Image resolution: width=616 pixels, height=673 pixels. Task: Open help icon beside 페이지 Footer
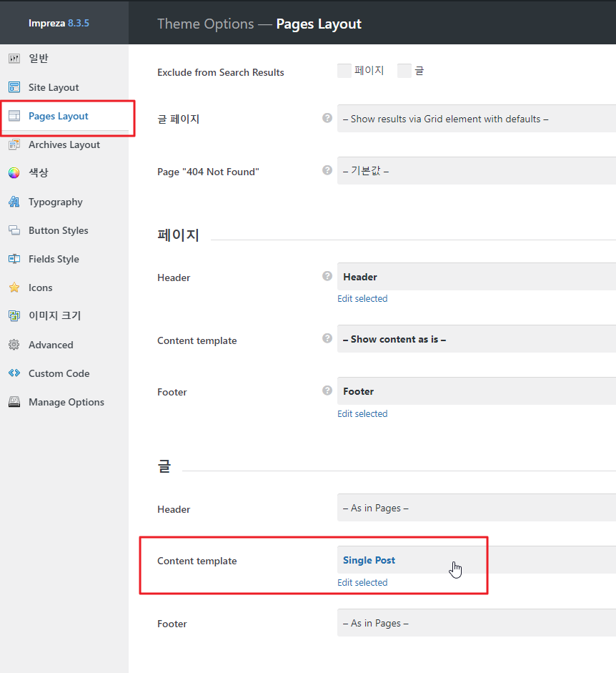[x=327, y=390]
